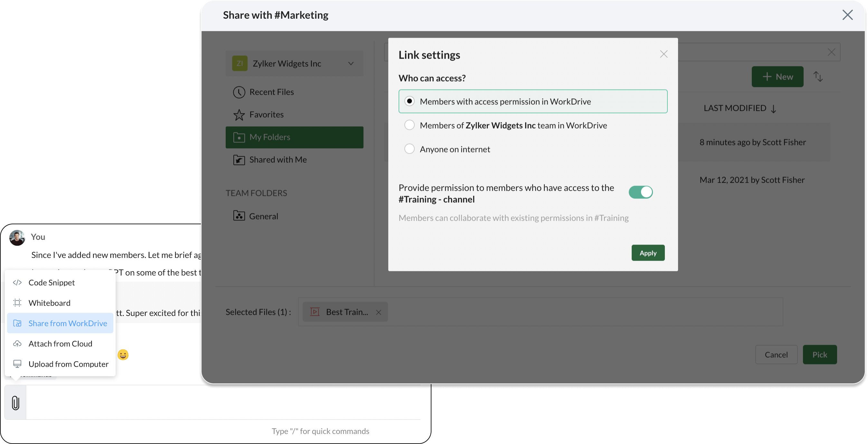Close the Link settings dialog
This screenshot has width=868, height=444.
(664, 54)
